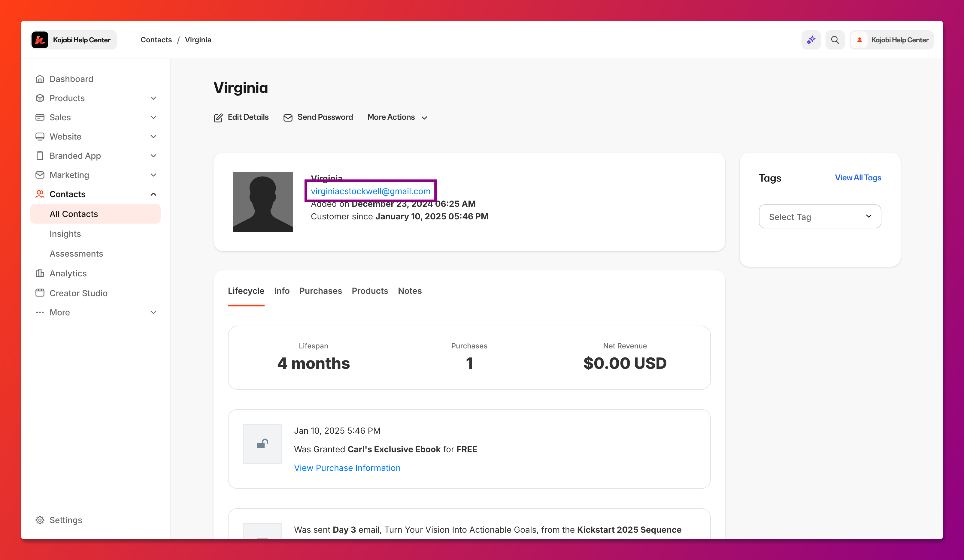Open Settings gear at the sidebar bottom
Viewport: 964px width, 560px height.
[59, 520]
